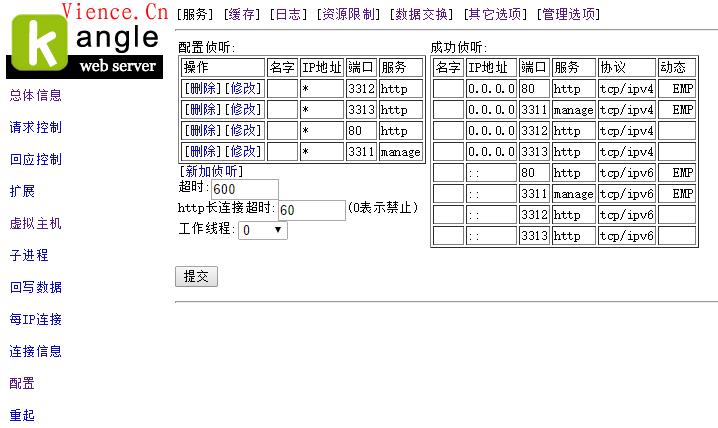This screenshot has width=718, height=428.
Task: Switch to the 缓存 tab
Action: coord(243,14)
